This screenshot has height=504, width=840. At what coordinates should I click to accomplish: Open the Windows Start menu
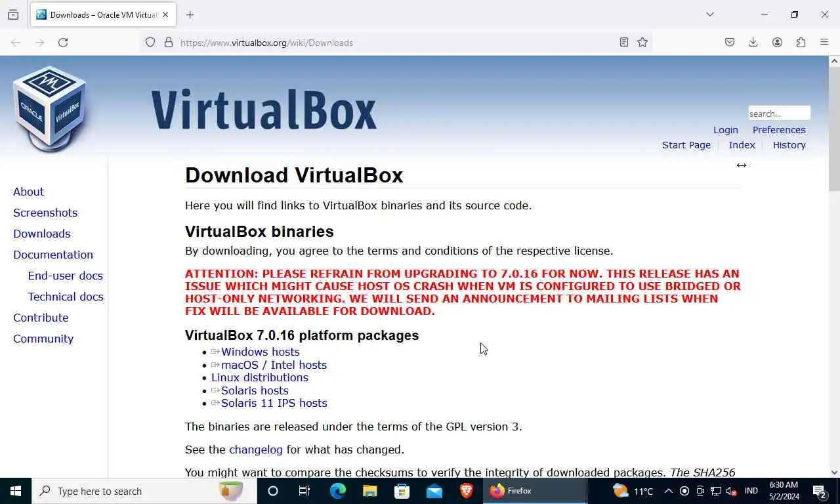click(16, 491)
